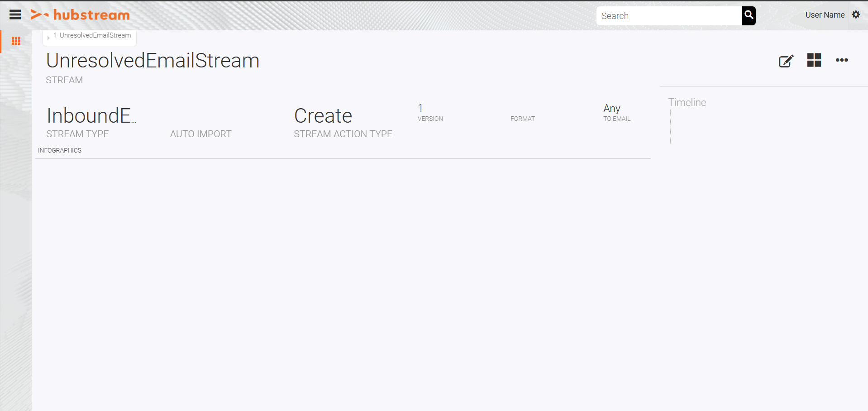
Task: Open the settings gear icon
Action: 856,14
